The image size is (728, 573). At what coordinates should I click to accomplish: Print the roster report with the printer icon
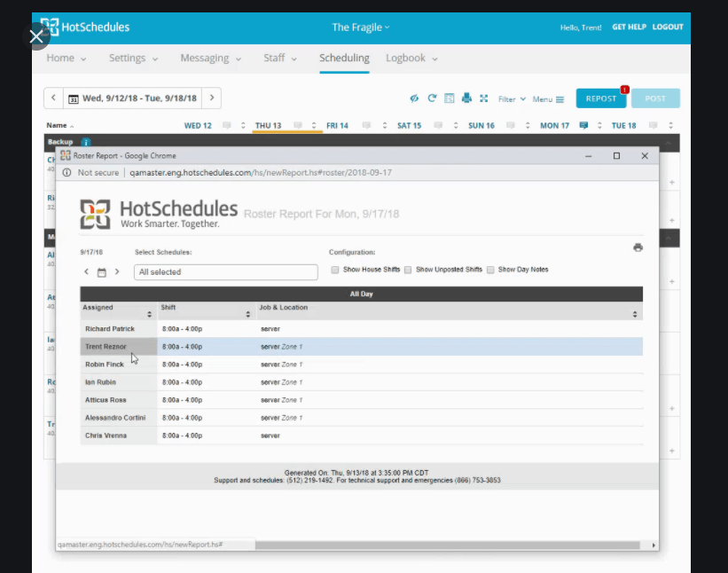(x=638, y=247)
